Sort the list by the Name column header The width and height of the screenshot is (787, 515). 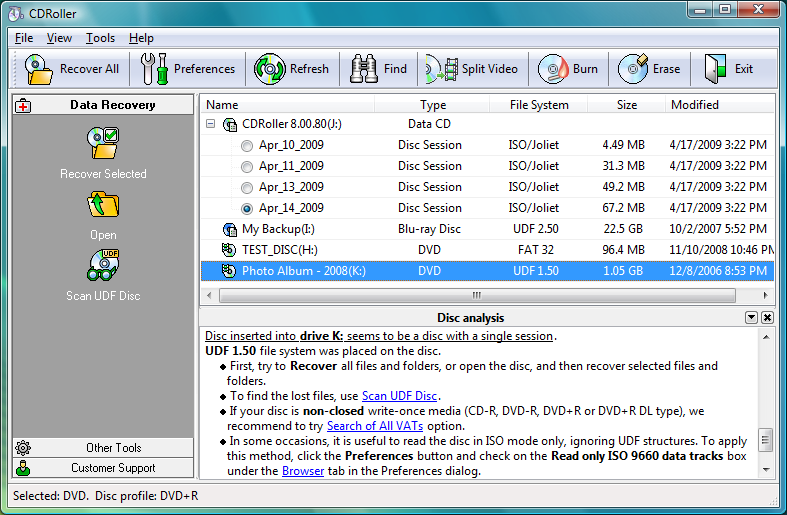pyautogui.click(x=288, y=105)
